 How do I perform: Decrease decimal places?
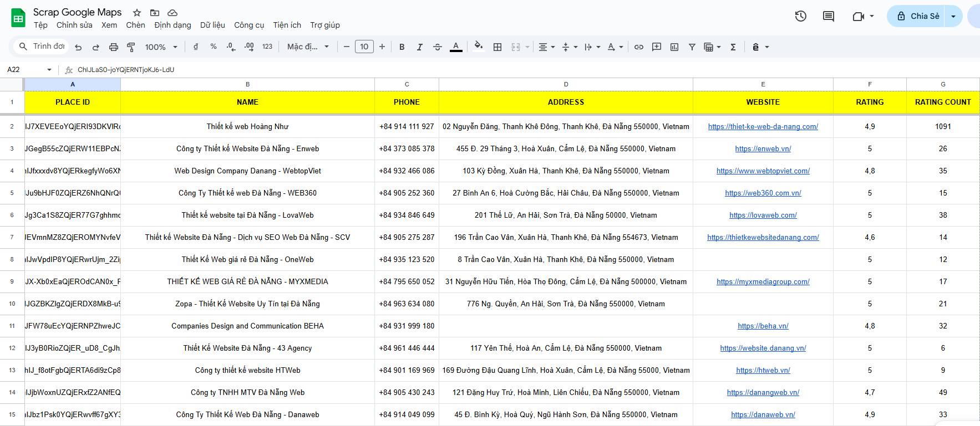pyautogui.click(x=231, y=47)
